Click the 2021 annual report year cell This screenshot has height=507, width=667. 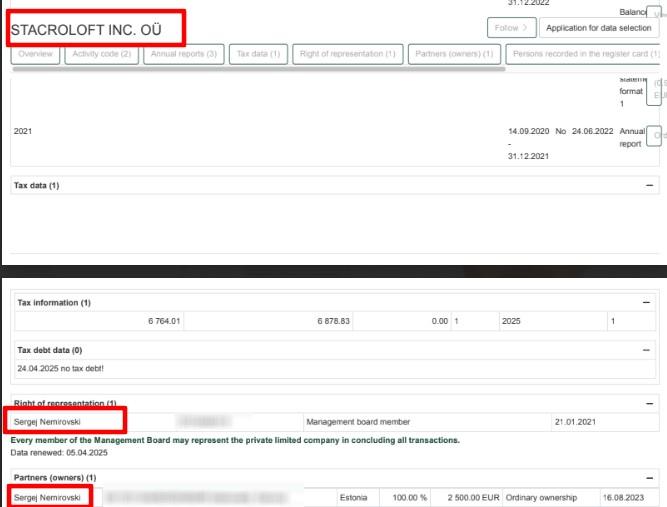23,131
